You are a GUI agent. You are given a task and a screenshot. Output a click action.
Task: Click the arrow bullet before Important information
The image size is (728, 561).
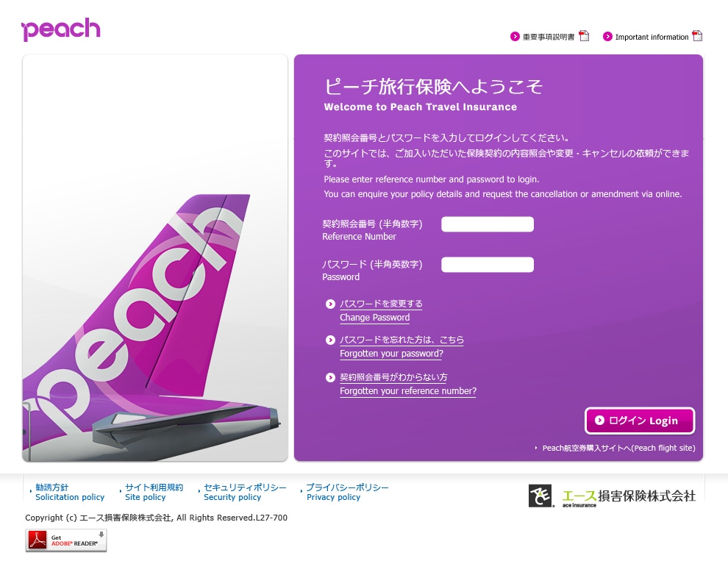coord(607,36)
